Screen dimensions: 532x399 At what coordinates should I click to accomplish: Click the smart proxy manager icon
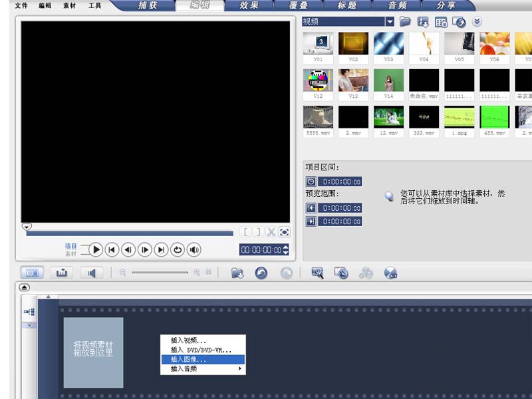[x=318, y=273]
